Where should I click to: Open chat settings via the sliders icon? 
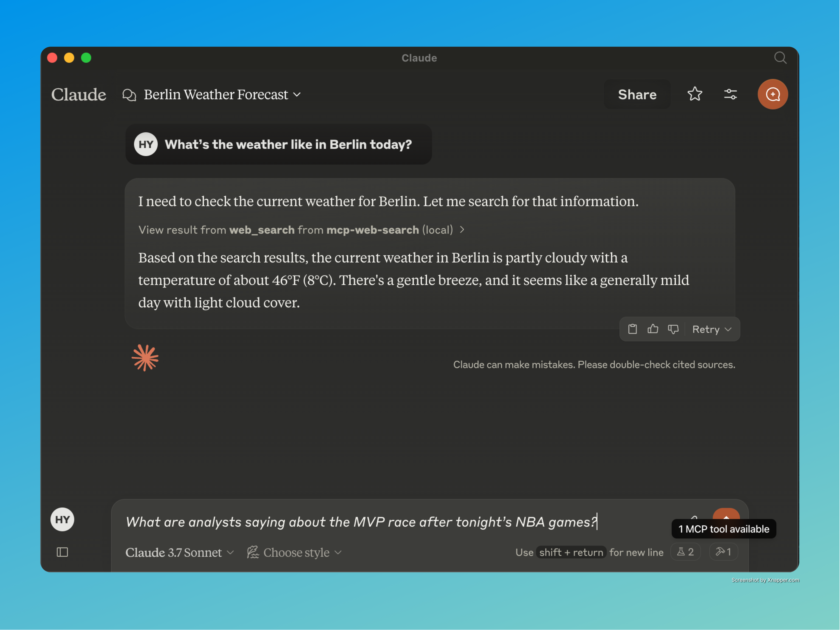pyautogui.click(x=731, y=94)
